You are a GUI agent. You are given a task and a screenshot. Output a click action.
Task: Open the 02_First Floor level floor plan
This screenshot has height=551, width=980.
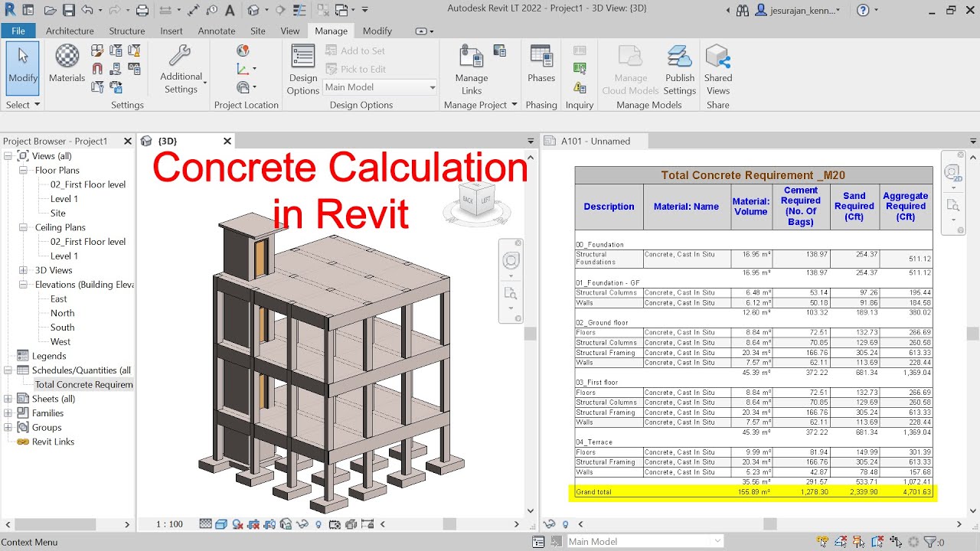pyautogui.click(x=88, y=184)
